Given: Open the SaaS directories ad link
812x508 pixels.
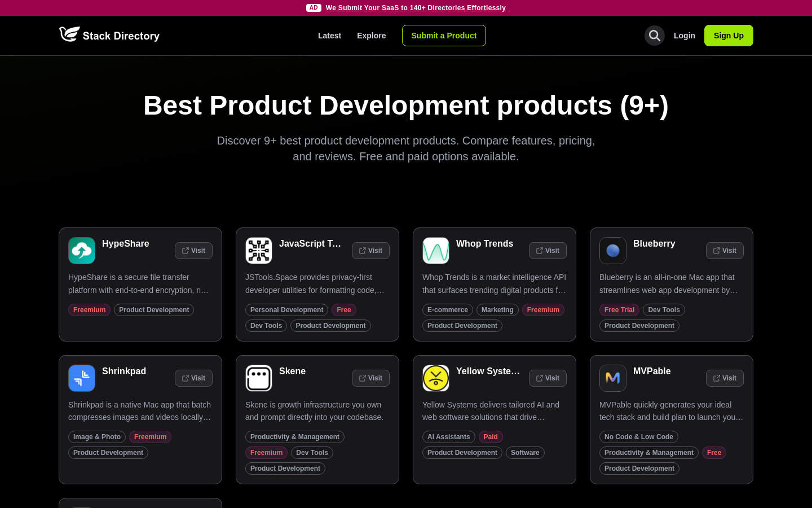Looking at the screenshot, I should (x=416, y=8).
